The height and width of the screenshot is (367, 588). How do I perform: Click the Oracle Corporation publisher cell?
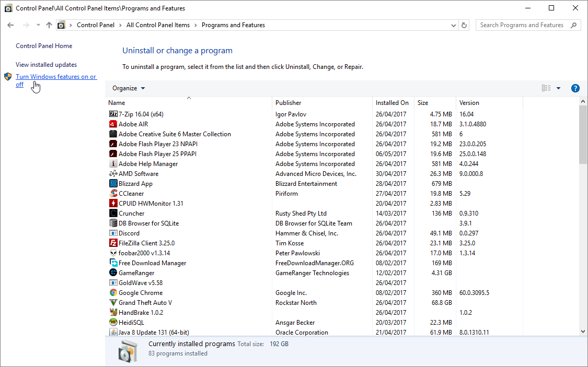coord(302,332)
